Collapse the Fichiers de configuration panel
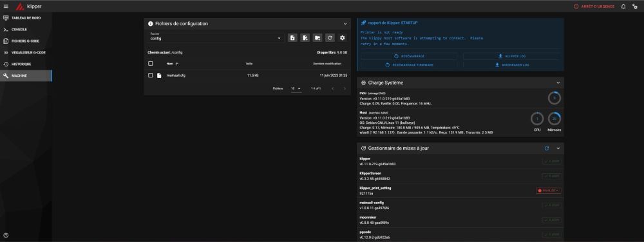644x242 pixels. [345, 24]
